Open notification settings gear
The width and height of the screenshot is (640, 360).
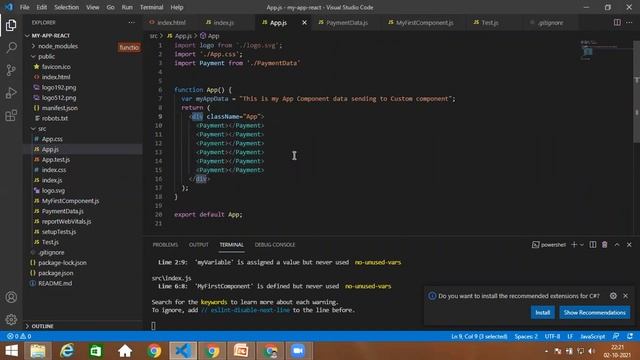[613, 296]
